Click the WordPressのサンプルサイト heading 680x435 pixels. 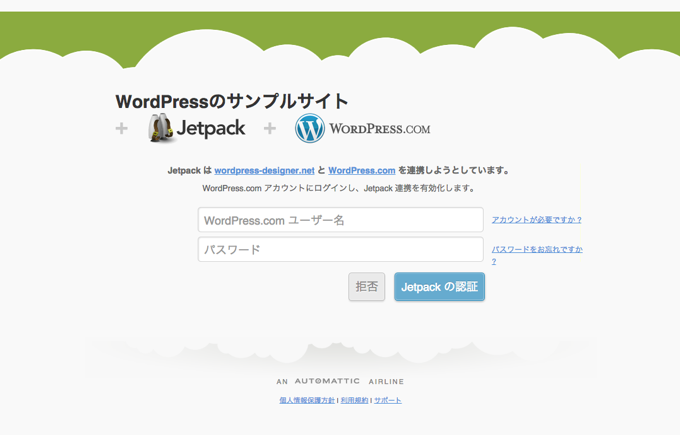[232, 101]
